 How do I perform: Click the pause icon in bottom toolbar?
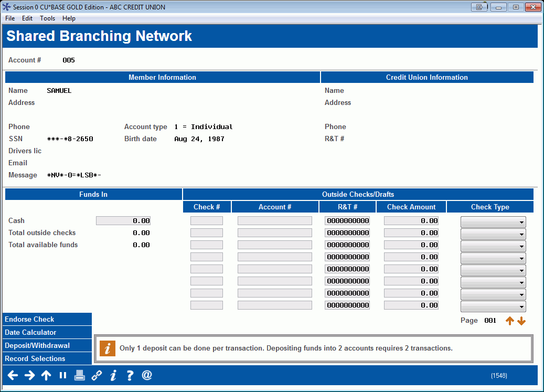[63, 375]
